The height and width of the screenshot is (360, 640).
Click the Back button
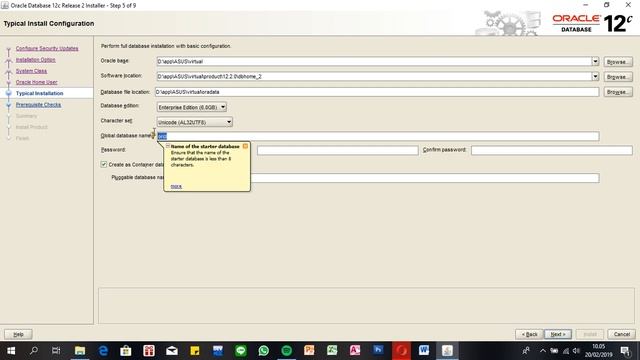[x=529, y=334]
